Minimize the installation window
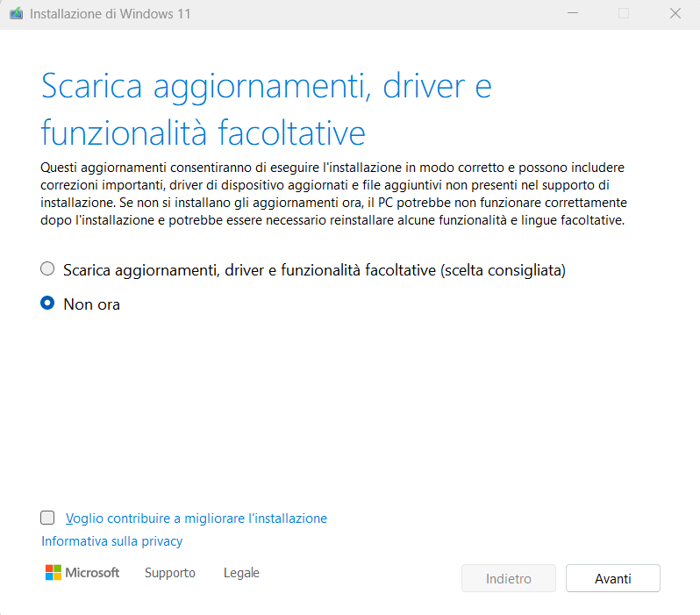The height and width of the screenshot is (615, 700). tap(573, 13)
